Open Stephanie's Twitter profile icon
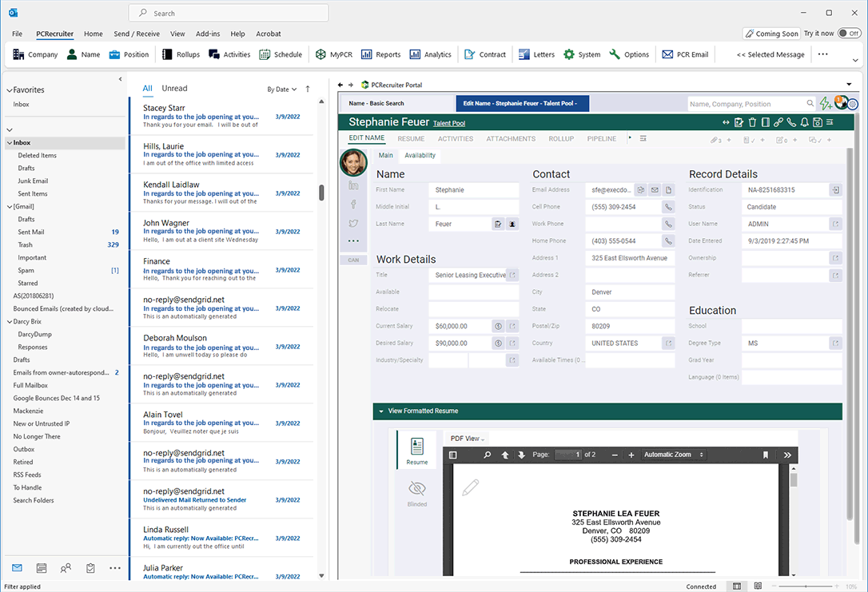Image resolution: width=868 pixels, height=592 pixels. tap(353, 223)
